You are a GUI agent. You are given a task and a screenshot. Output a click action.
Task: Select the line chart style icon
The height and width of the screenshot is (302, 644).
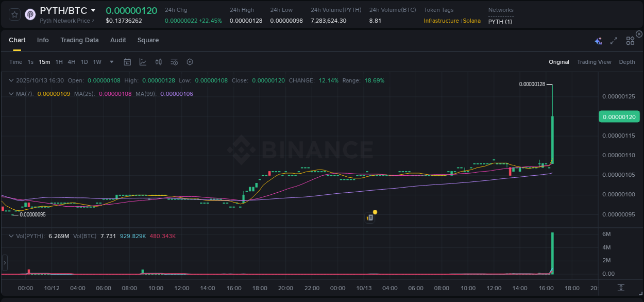pos(143,62)
